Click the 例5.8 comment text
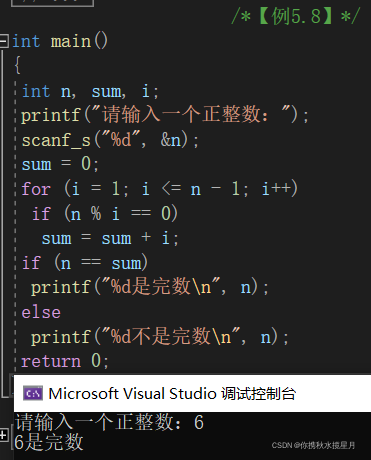 coord(296,16)
